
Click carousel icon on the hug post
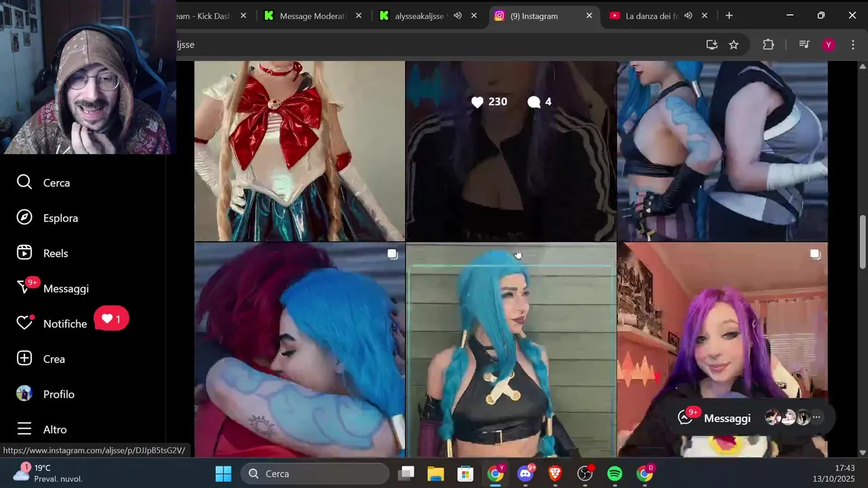393,254
